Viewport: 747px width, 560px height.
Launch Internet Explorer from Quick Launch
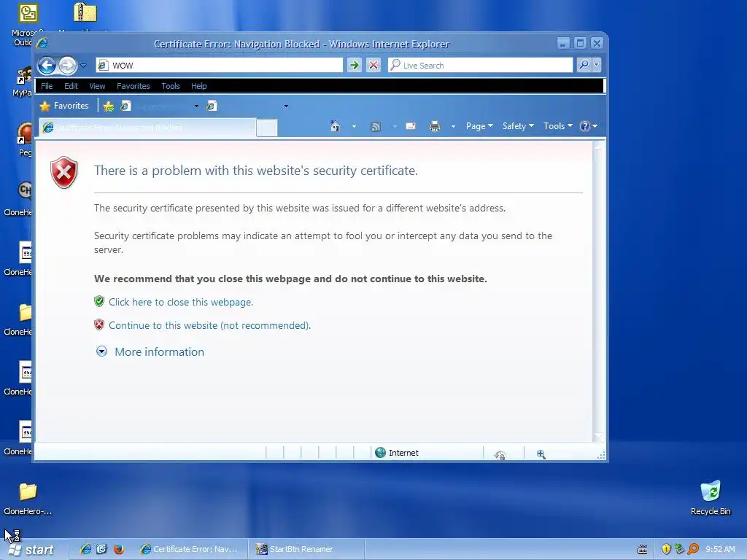(x=86, y=549)
